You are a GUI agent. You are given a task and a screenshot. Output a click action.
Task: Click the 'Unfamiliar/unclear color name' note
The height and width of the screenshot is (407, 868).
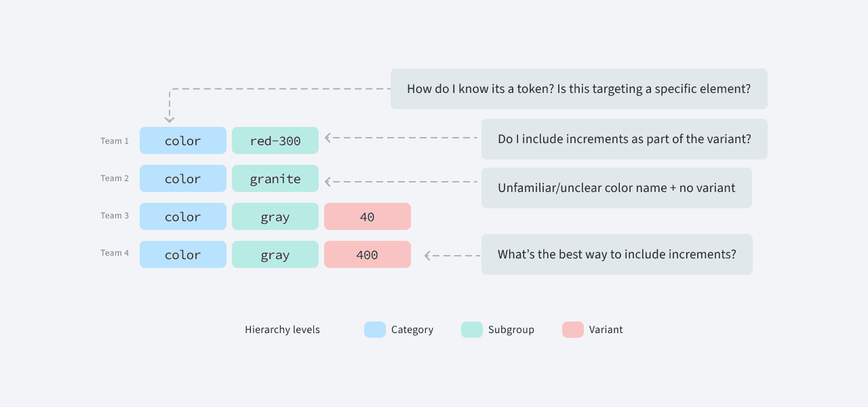click(x=616, y=188)
